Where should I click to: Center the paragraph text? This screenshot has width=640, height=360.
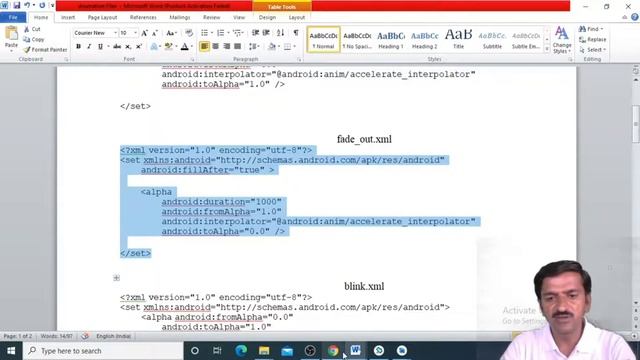coord(216,47)
